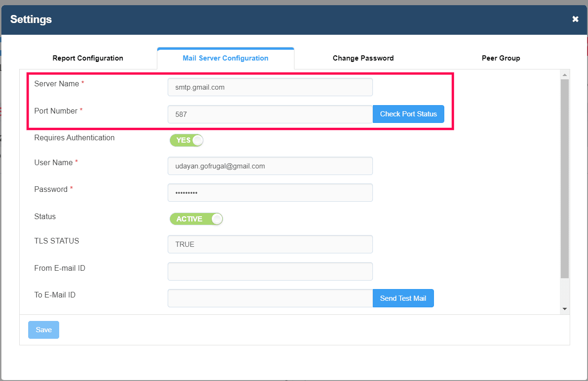Select the Password field

tap(270, 193)
